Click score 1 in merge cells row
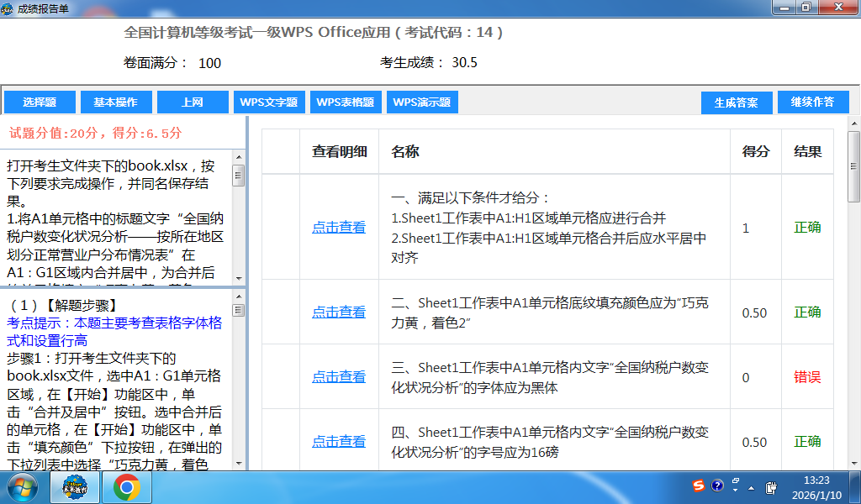Image resolution: width=861 pixels, height=504 pixels. [746, 228]
